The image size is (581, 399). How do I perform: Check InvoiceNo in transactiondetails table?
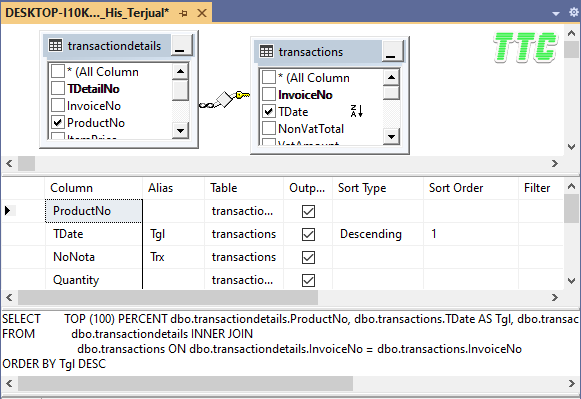point(58,105)
